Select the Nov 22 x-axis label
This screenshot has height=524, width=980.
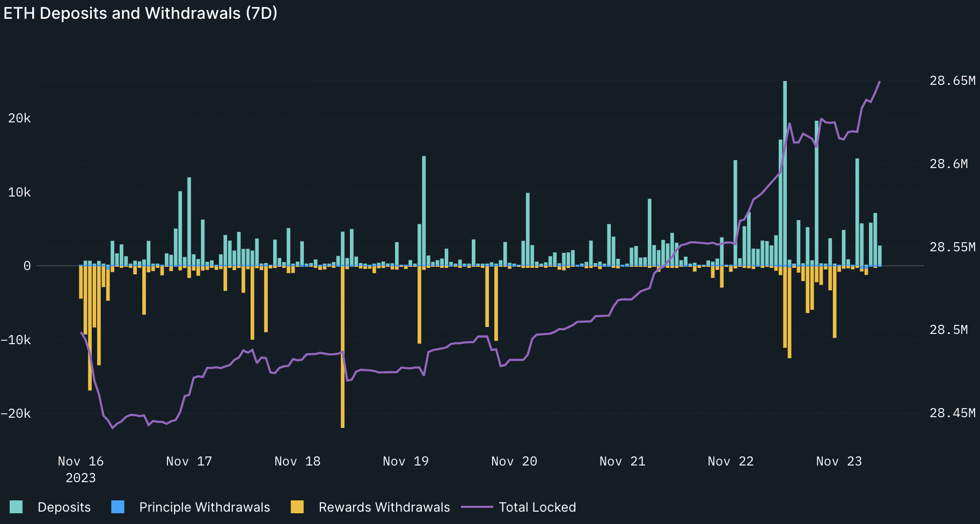(x=730, y=461)
